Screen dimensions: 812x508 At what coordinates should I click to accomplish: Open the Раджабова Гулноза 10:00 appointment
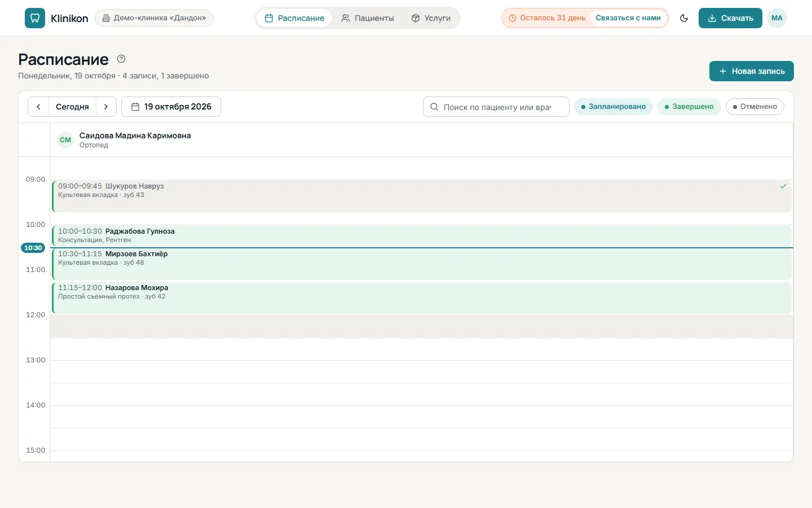click(422, 236)
